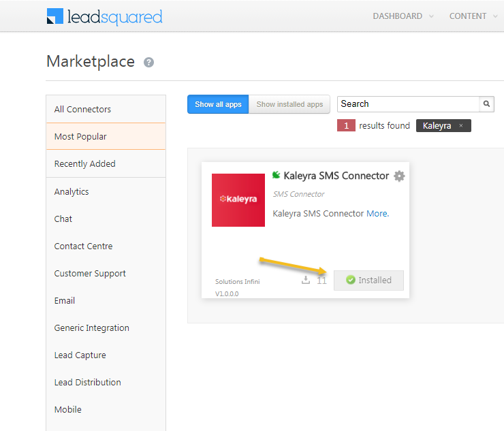Click the Kaleyra logo thumbnail
Viewport: 504px width, 431px height.
(x=238, y=200)
